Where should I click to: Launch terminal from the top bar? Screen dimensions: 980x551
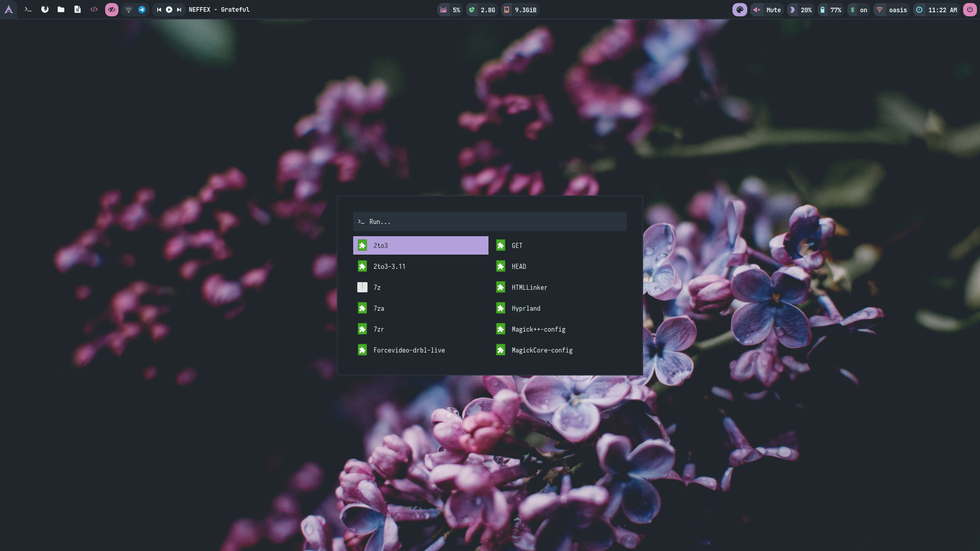pyautogui.click(x=28, y=10)
